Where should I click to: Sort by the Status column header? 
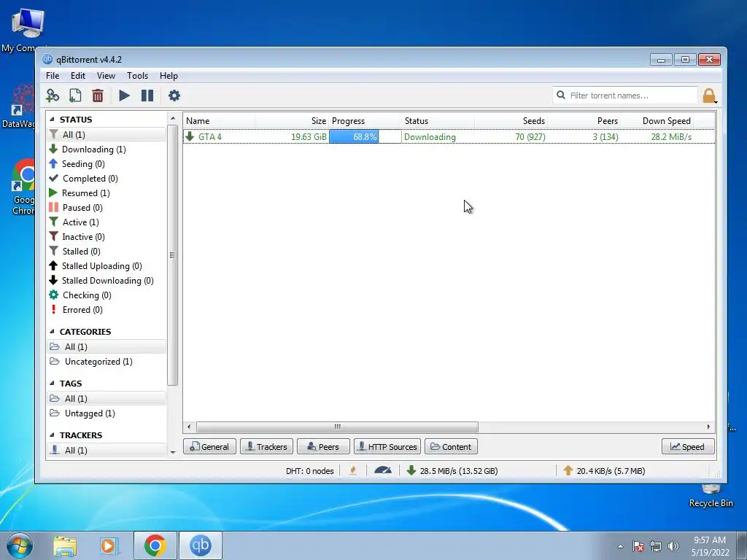pos(438,121)
